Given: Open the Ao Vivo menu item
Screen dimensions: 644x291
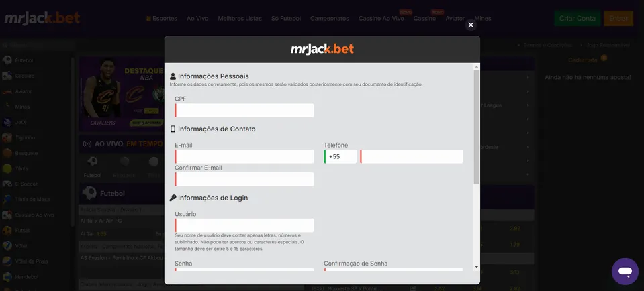Looking at the screenshot, I should point(197,19).
